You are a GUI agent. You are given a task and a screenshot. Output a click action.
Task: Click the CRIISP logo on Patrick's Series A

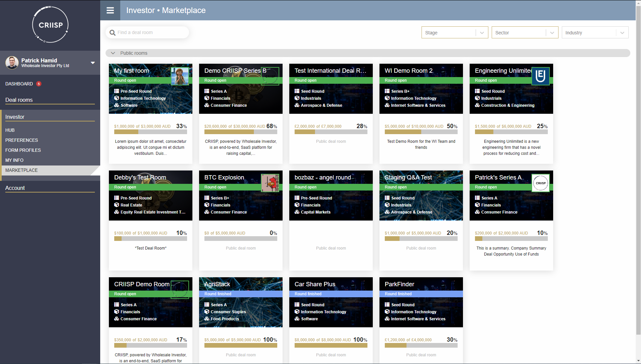point(540,183)
